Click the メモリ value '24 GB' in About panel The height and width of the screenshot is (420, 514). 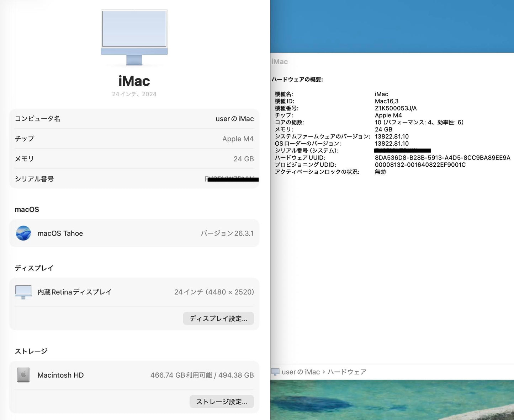(244, 159)
